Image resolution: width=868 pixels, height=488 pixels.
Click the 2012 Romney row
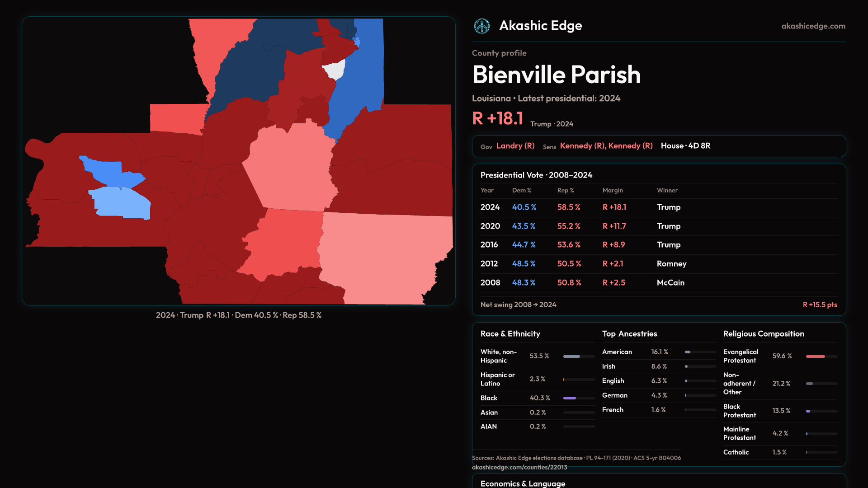[x=658, y=264]
